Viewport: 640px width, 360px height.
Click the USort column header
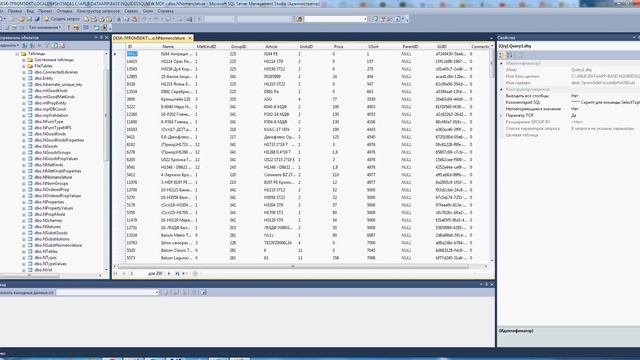383,47
